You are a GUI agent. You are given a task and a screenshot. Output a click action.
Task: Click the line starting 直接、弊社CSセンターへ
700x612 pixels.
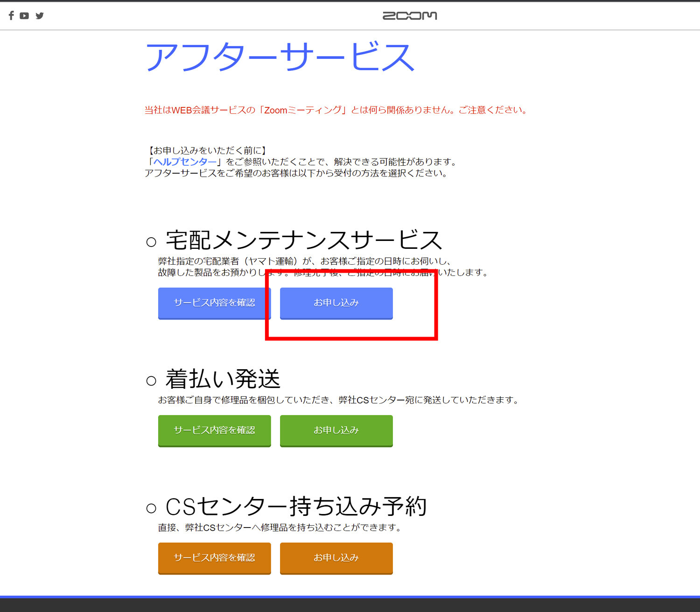tap(280, 528)
